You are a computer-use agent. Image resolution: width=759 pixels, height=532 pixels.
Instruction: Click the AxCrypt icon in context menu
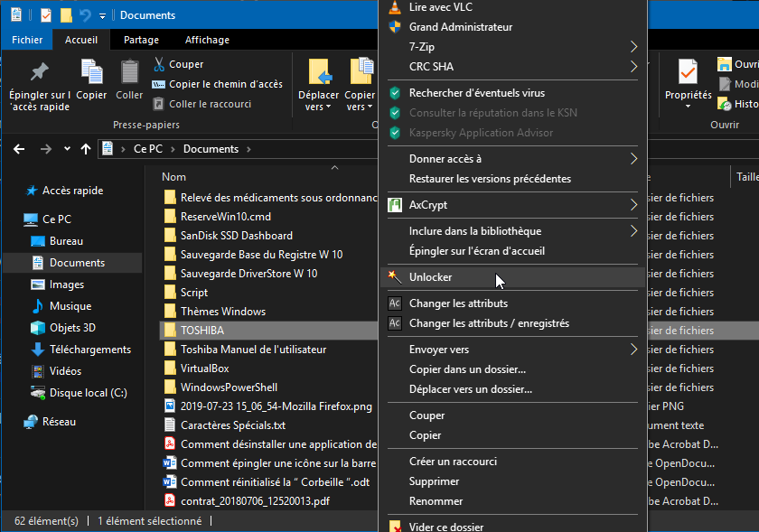click(x=394, y=205)
